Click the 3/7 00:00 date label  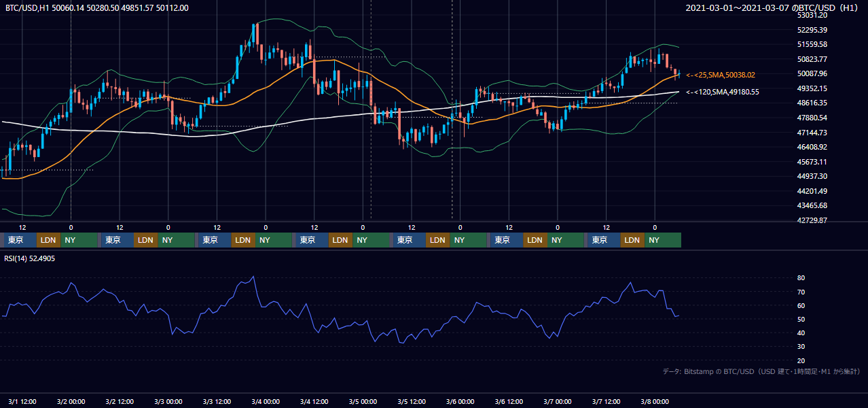click(558, 401)
